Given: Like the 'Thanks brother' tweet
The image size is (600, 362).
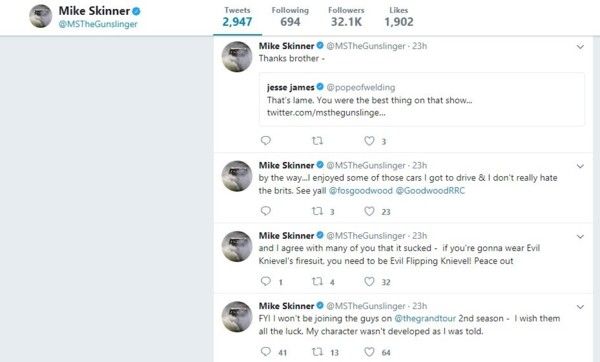Looking at the screenshot, I should pyautogui.click(x=369, y=141).
